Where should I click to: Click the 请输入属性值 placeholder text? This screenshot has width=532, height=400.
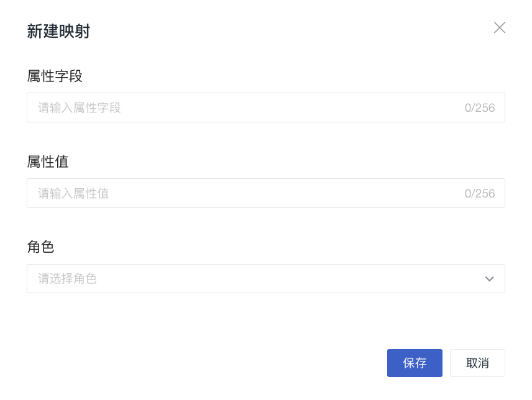[73, 193]
